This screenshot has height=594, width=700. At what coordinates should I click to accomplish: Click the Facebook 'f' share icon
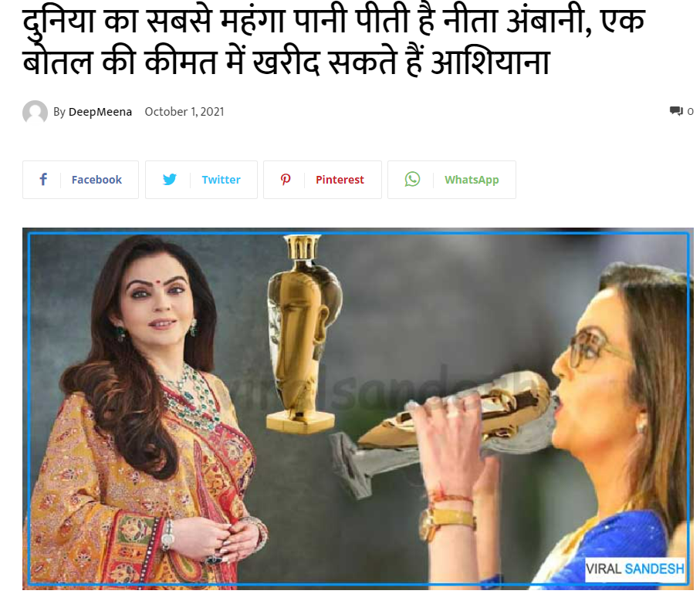pos(43,180)
